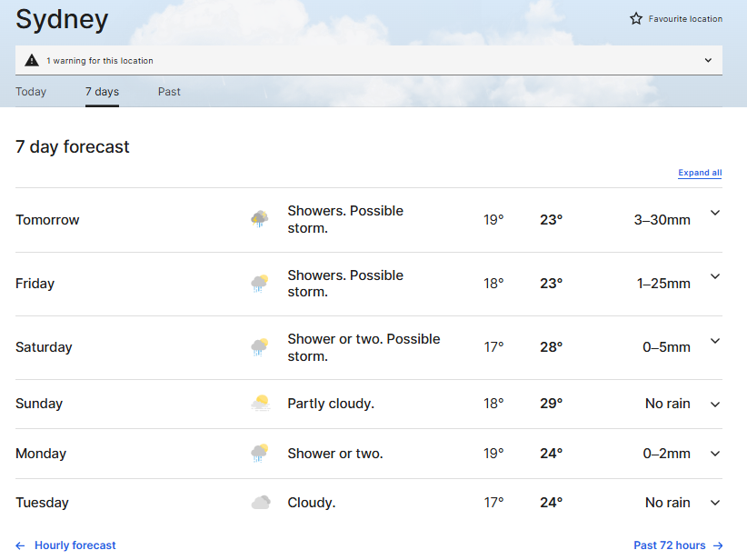Click Tuesday's cloudy weather icon
Screen dimensions: 747x560
coord(260,503)
